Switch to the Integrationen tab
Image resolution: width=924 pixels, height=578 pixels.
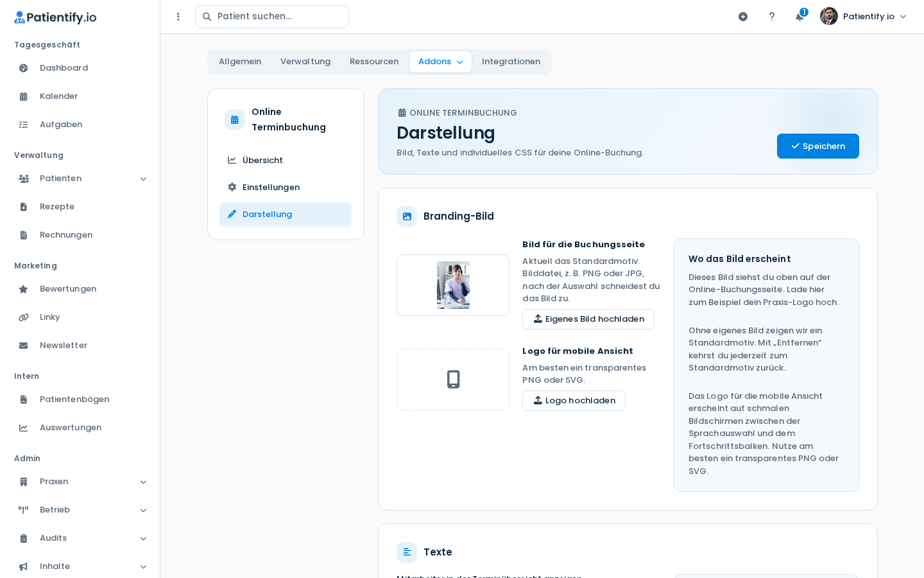511,62
